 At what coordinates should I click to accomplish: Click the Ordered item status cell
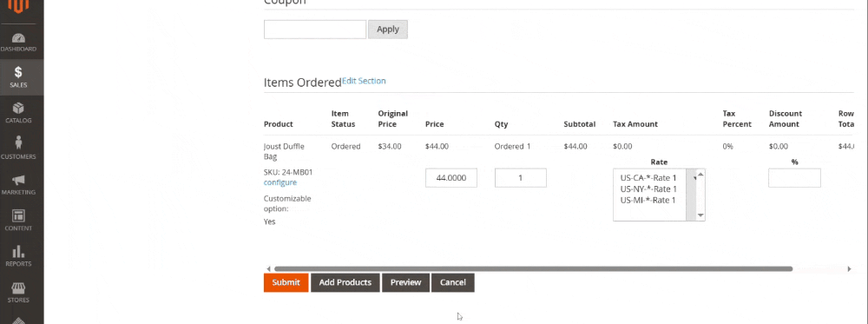(346, 147)
